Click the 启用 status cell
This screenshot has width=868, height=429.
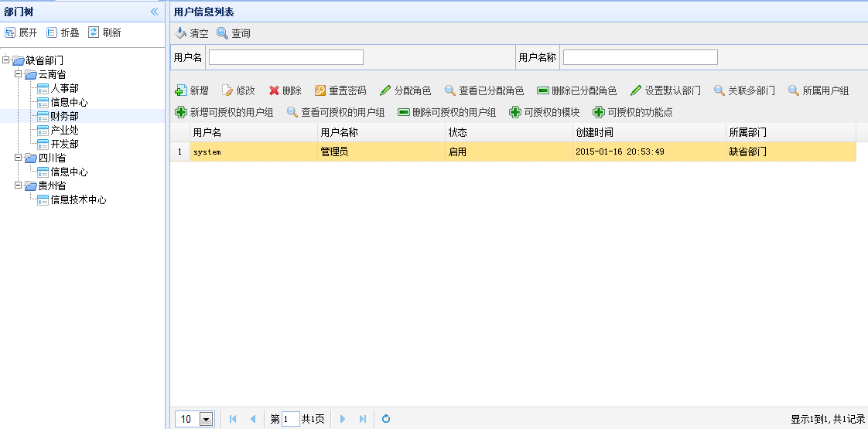[509, 152]
